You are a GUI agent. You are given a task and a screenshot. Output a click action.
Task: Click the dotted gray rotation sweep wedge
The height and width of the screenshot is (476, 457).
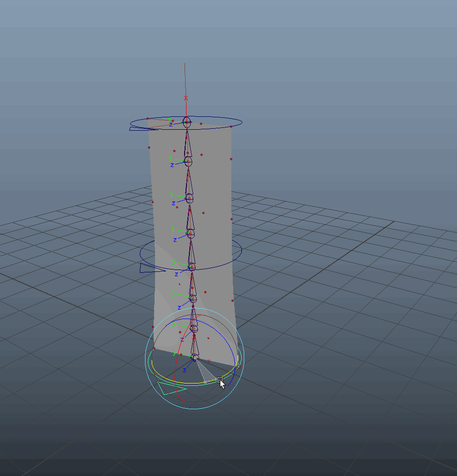click(x=207, y=373)
